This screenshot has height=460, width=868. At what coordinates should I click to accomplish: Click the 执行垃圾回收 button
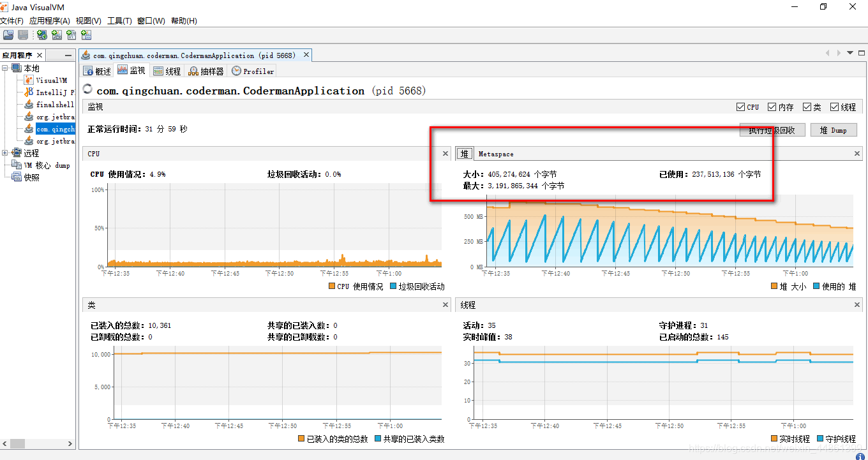(772, 130)
